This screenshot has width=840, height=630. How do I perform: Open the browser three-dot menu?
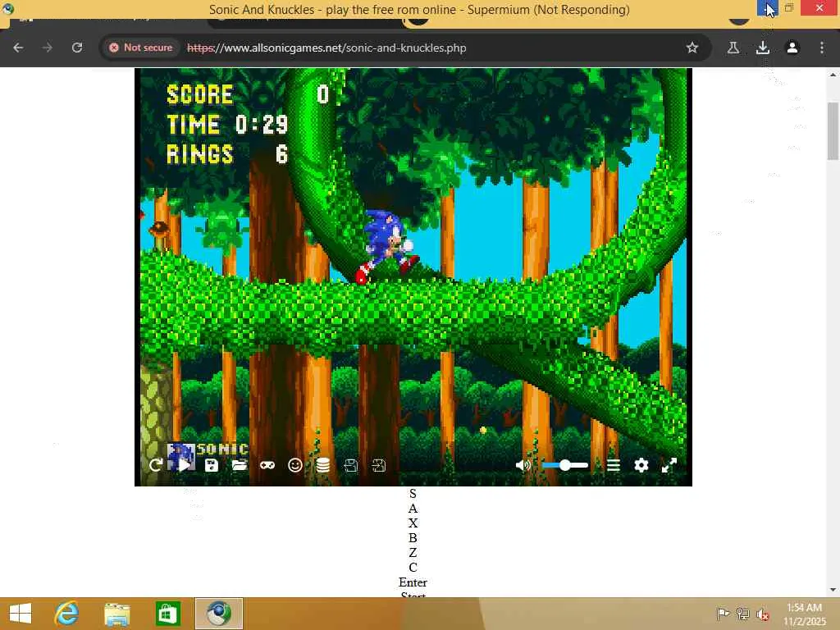[x=822, y=48]
